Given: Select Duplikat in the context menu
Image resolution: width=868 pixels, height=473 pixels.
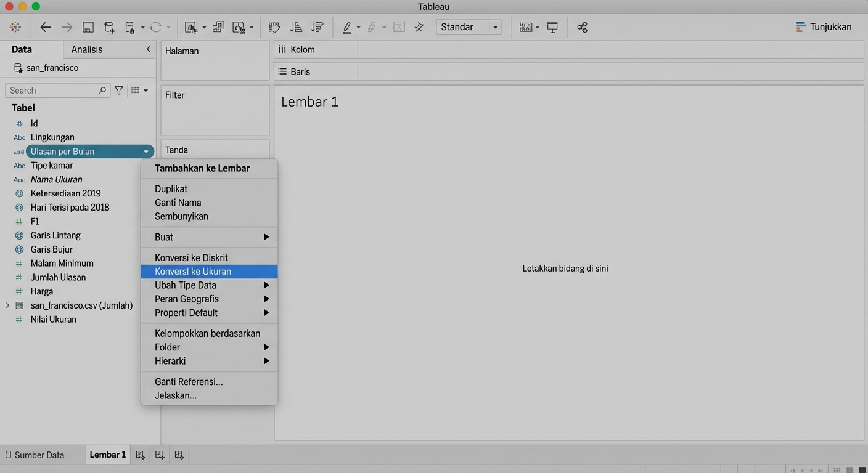Looking at the screenshot, I should (x=171, y=189).
